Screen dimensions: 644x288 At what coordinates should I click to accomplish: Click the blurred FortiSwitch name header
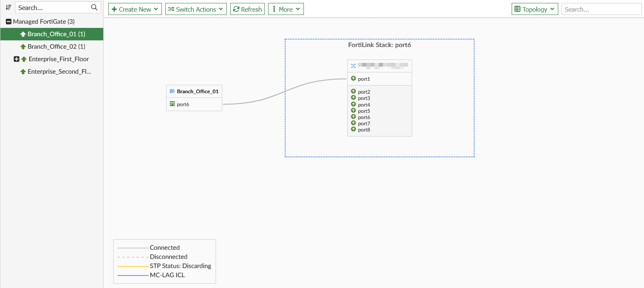click(383, 66)
